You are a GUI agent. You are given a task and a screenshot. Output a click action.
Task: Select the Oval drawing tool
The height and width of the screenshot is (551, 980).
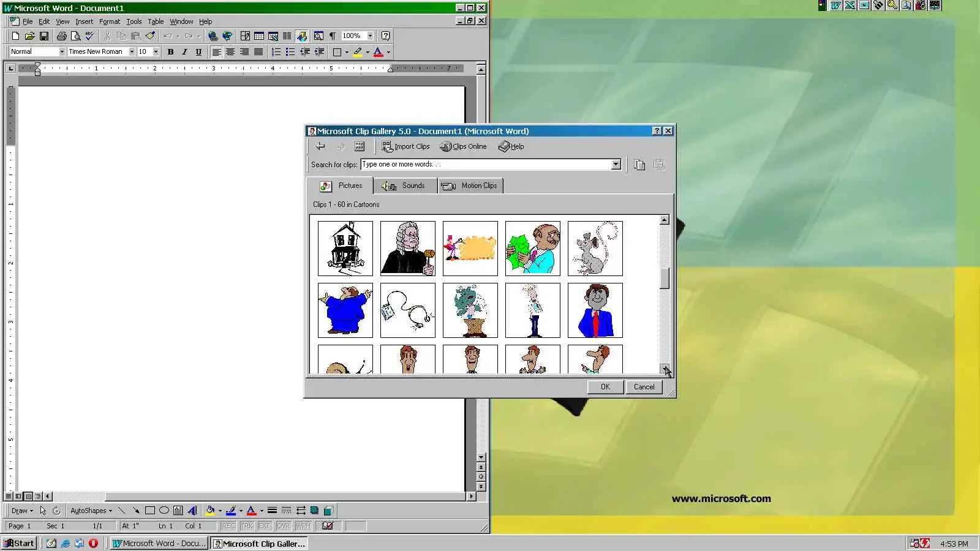click(164, 511)
